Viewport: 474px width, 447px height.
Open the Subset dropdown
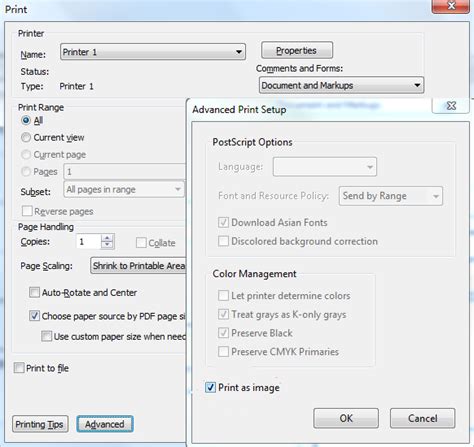pos(124,189)
